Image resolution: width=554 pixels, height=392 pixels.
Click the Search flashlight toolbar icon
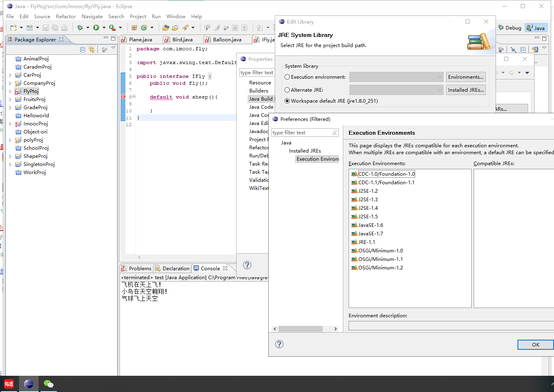coord(185,28)
